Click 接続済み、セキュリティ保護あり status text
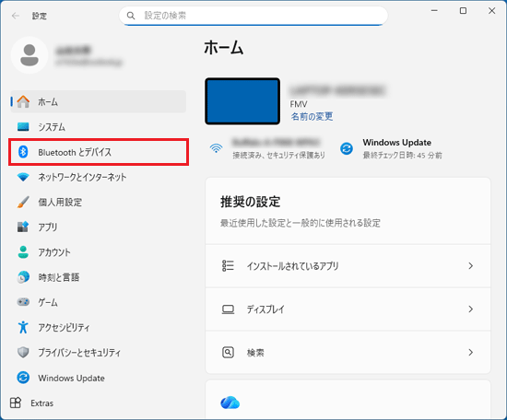 click(278, 156)
